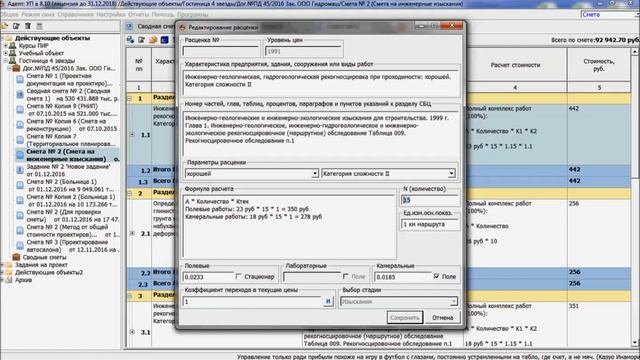
Task: Click the trash delete icon in the left panel toolbar
Action: click(28, 26)
